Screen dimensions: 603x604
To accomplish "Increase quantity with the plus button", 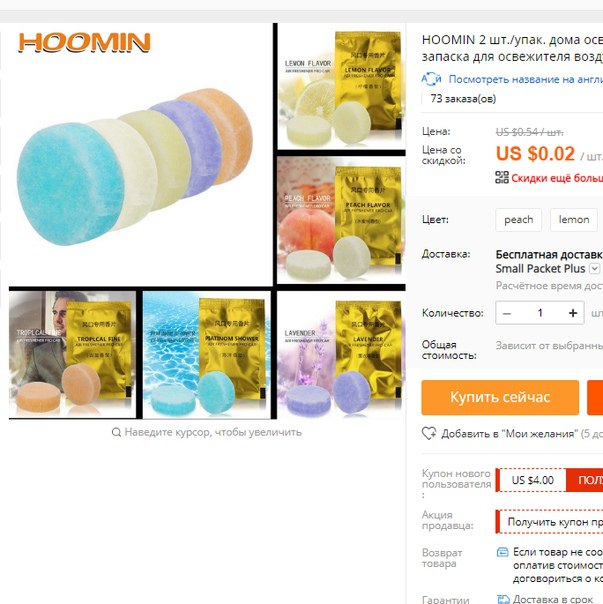I will click(573, 313).
